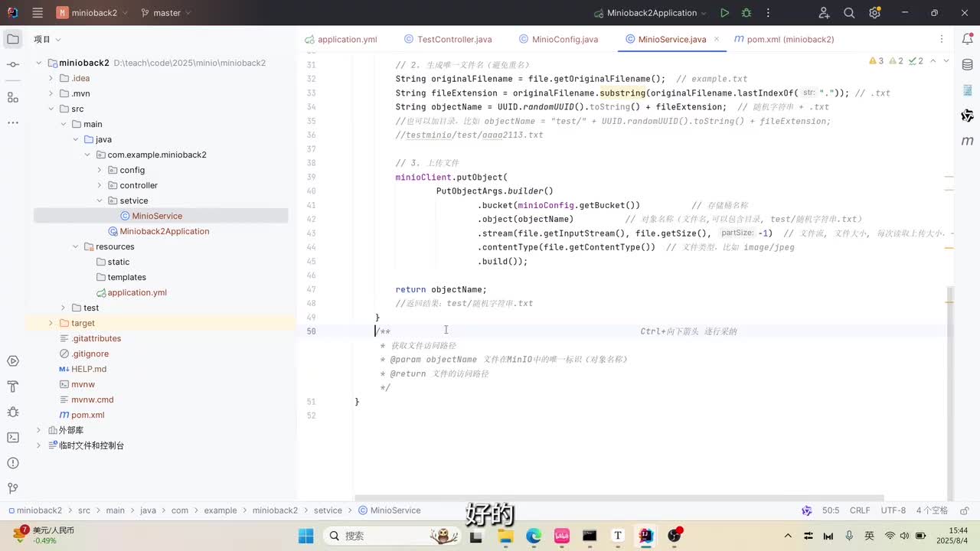The height and width of the screenshot is (551, 980).
Task: Open the Structure tool window
Action: point(12,97)
